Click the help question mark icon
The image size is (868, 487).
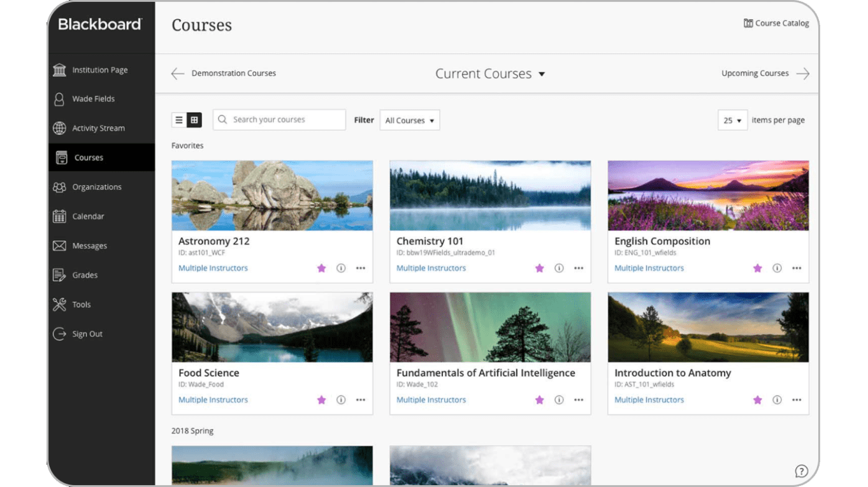coord(801,472)
